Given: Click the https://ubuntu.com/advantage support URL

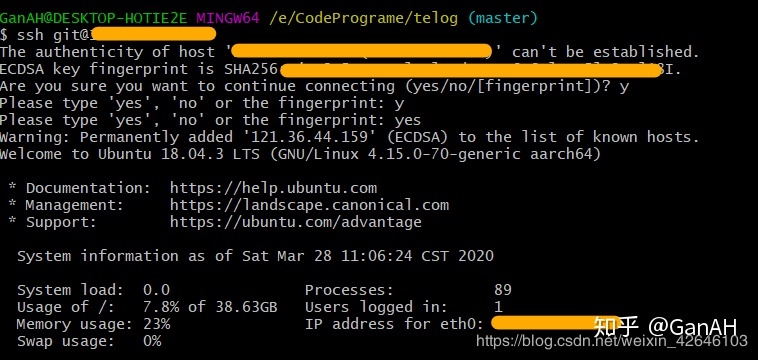Looking at the screenshot, I should (295, 222).
